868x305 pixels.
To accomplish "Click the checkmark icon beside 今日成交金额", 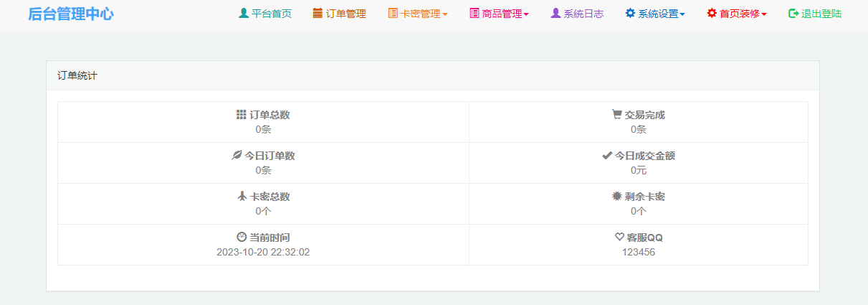I will coord(607,155).
